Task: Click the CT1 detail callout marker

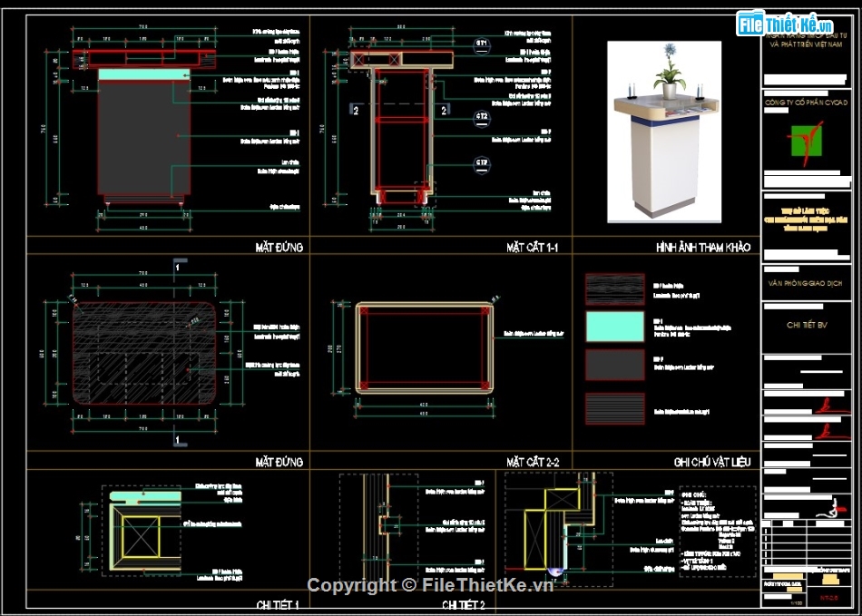Action: click(x=482, y=43)
